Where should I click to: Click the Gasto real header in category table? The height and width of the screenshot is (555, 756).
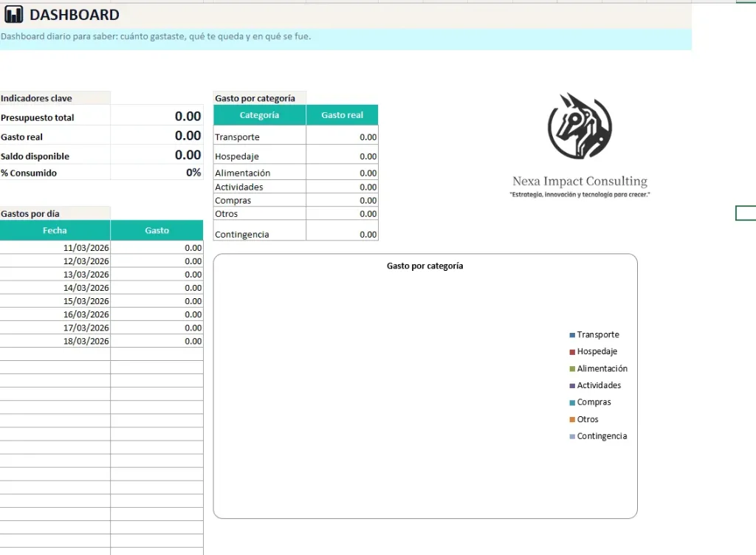point(341,114)
